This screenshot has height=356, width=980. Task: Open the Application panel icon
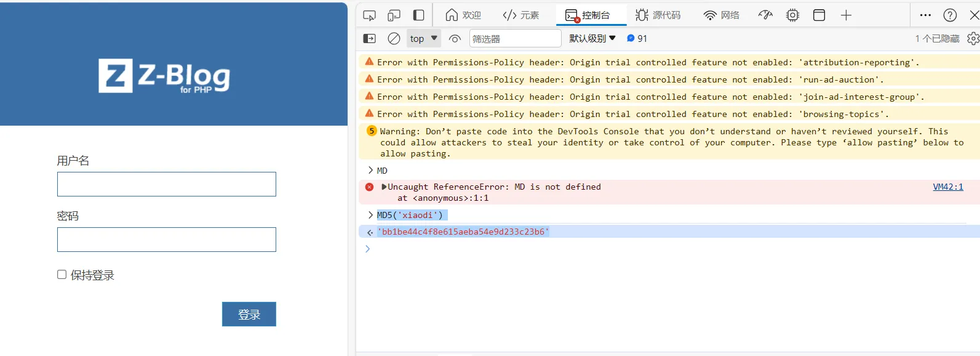click(x=819, y=15)
